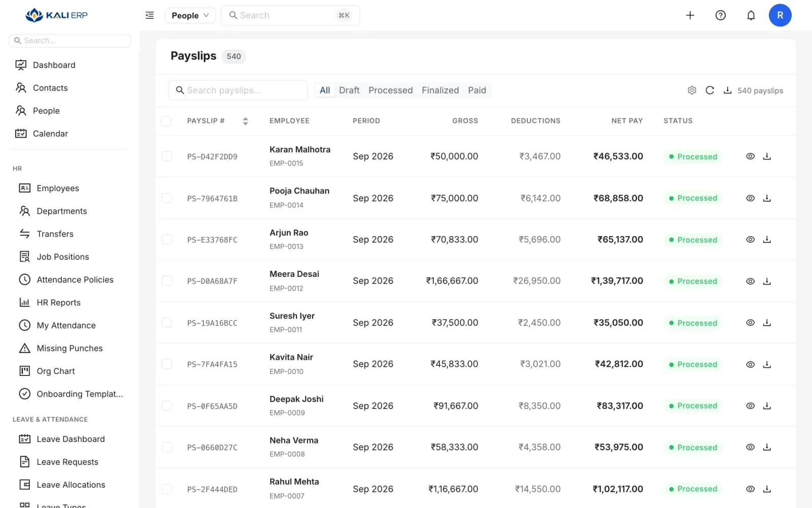View Meera Desai's payslip eye icon
Viewport: 812px width, 508px height.
pyautogui.click(x=750, y=281)
